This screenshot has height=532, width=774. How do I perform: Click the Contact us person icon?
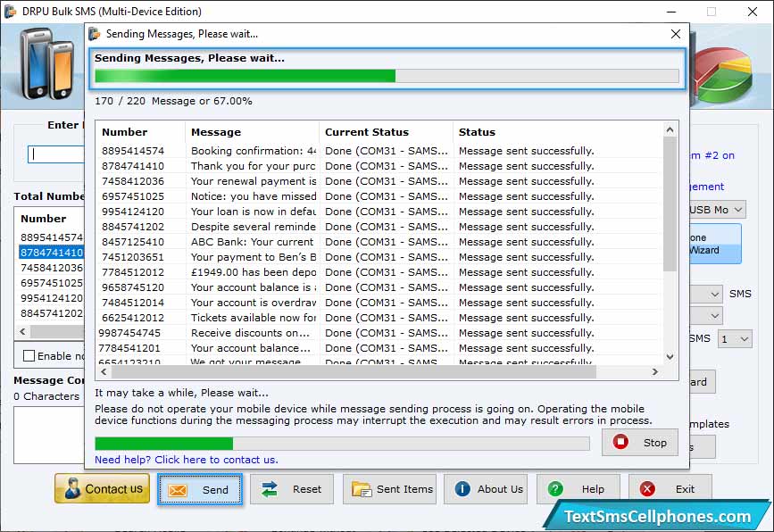tap(72, 488)
